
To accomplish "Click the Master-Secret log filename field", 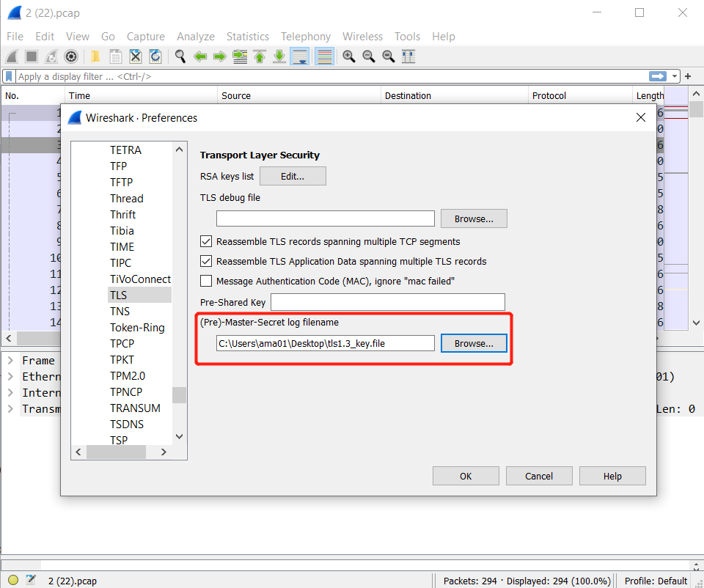I will click(x=326, y=343).
